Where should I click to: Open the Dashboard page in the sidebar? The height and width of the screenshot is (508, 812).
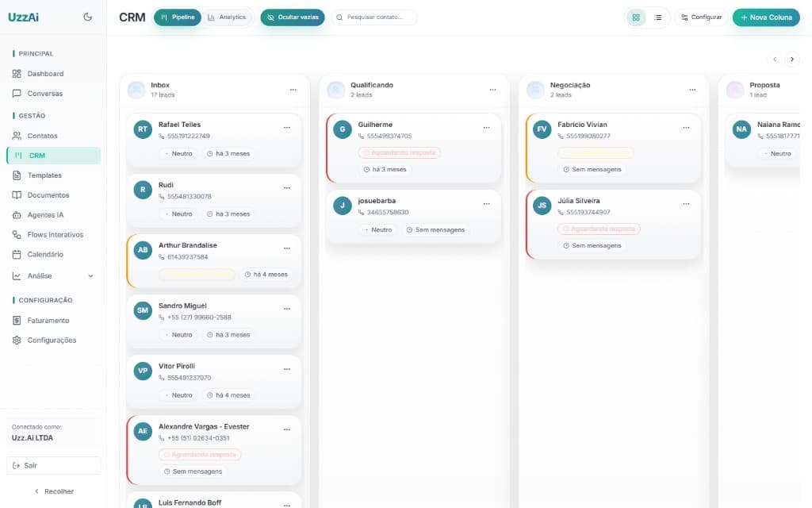(x=54, y=74)
